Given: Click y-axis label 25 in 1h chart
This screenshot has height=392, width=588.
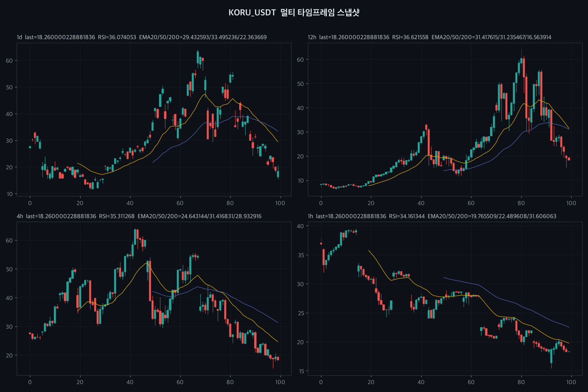Looking at the screenshot, I should (x=300, y=313).
